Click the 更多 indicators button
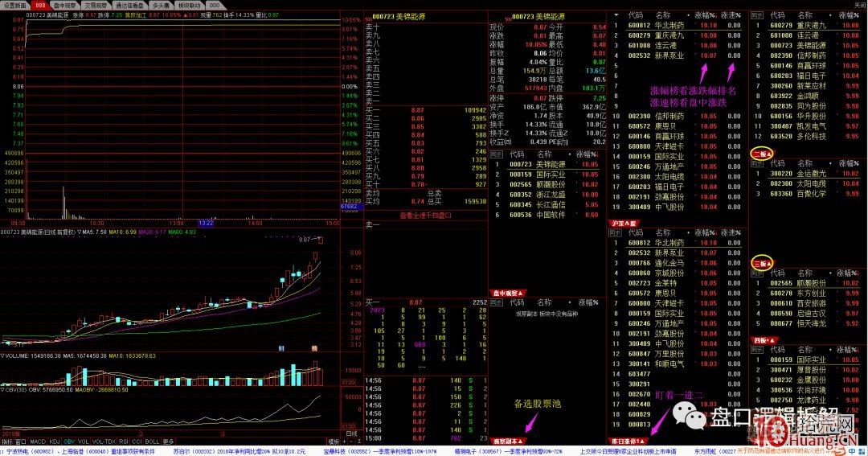868x456 pixels. (x=168, y=441)
